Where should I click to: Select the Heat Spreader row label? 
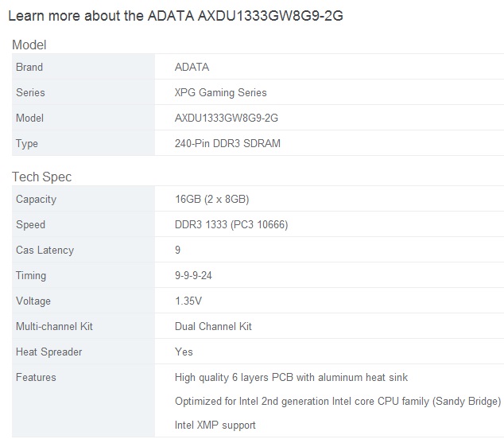tap(48, 352)
